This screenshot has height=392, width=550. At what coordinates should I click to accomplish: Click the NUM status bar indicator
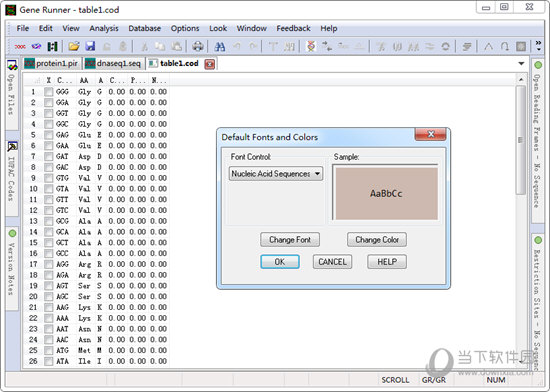(496, 380)
